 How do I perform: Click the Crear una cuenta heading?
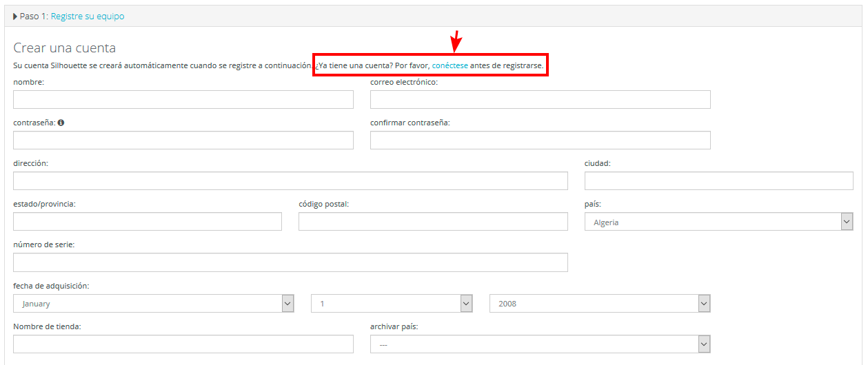pos(65,48)
